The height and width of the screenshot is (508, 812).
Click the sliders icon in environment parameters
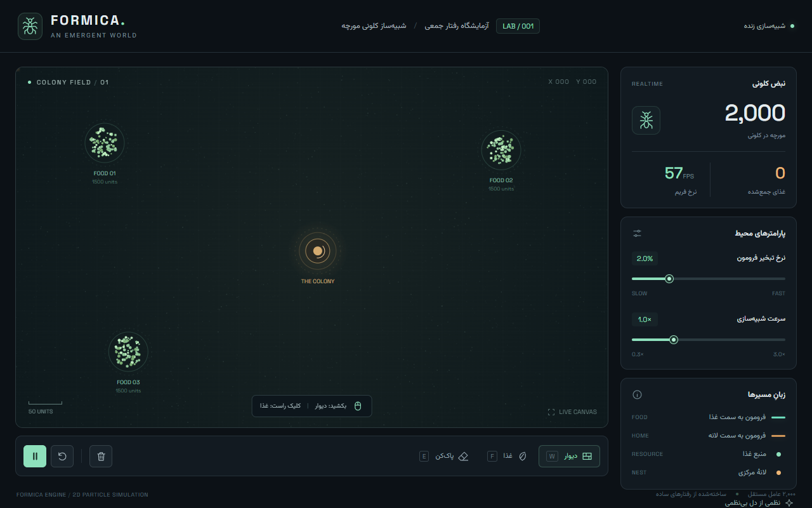point(638,234)
